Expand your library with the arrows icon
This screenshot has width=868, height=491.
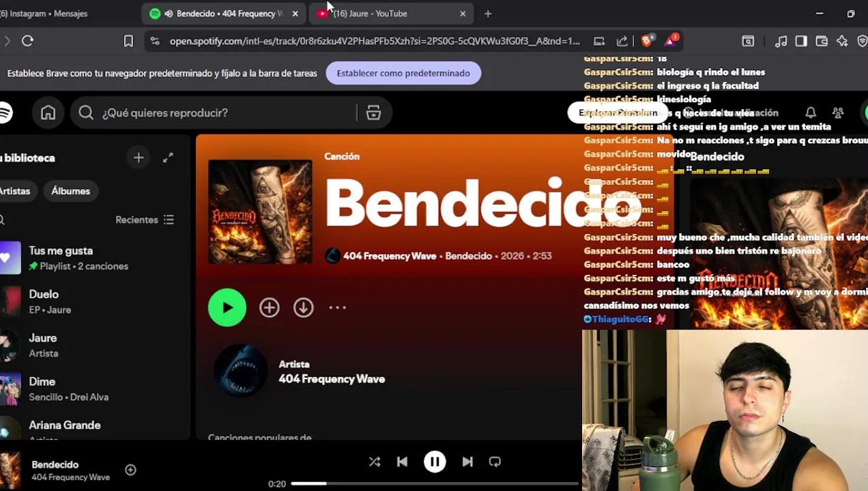tap(168, 158)
